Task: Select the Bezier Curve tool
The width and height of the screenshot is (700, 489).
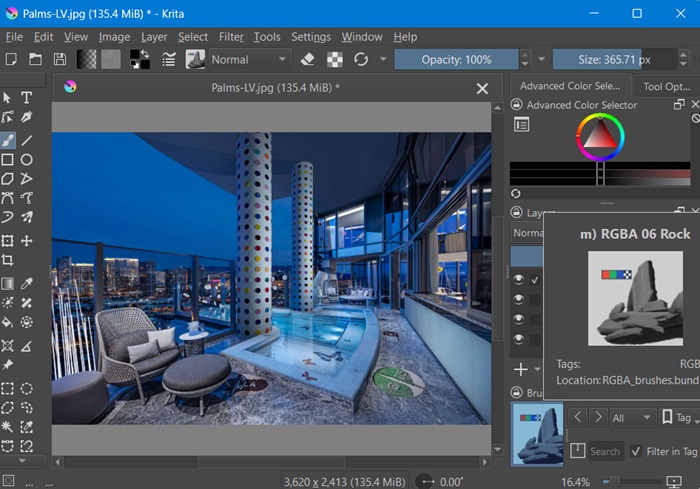Action: (7, 198)
